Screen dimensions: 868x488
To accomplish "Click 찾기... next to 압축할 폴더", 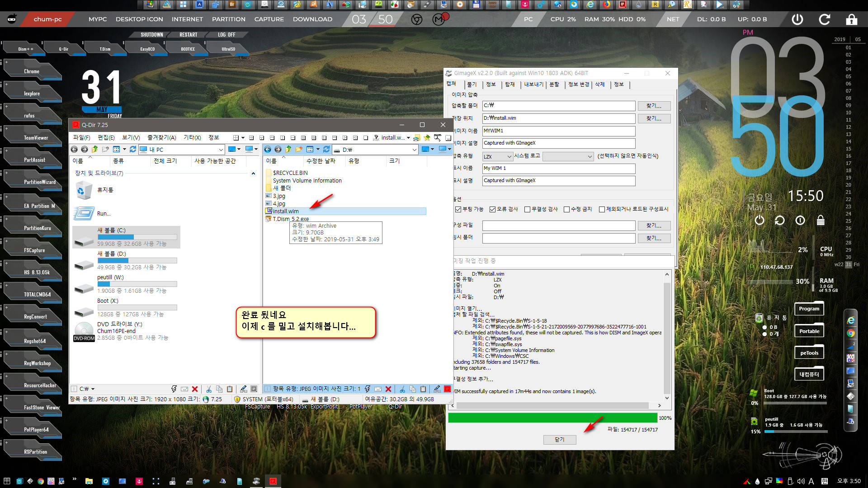I will point(654,106).
